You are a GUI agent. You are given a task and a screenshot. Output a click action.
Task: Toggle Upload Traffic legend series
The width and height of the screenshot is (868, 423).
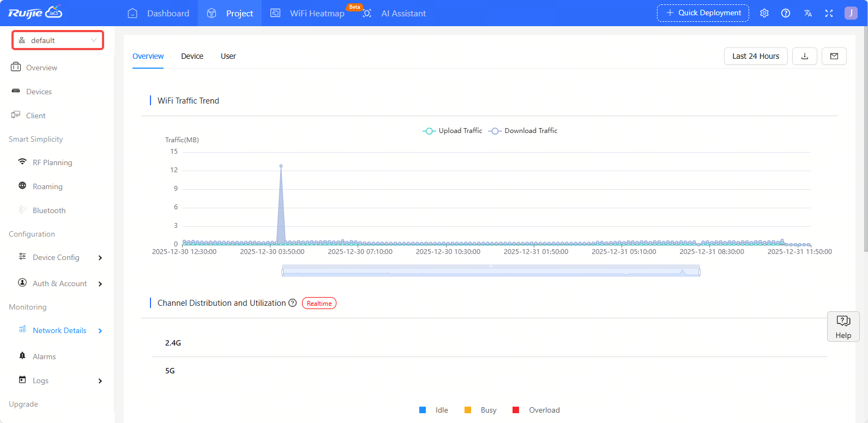(x=453, y=131)
